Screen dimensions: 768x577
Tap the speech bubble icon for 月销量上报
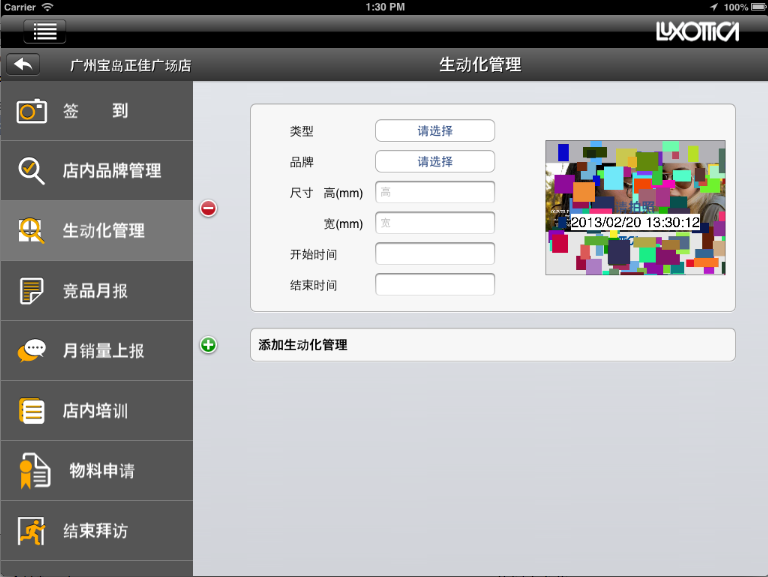(32, 351)
